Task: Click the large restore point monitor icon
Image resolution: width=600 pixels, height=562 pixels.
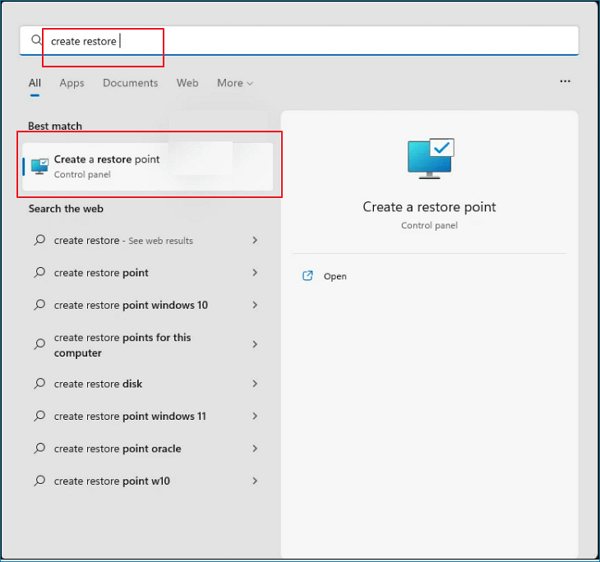Action: pyautogui.click(x=431, y=158)
